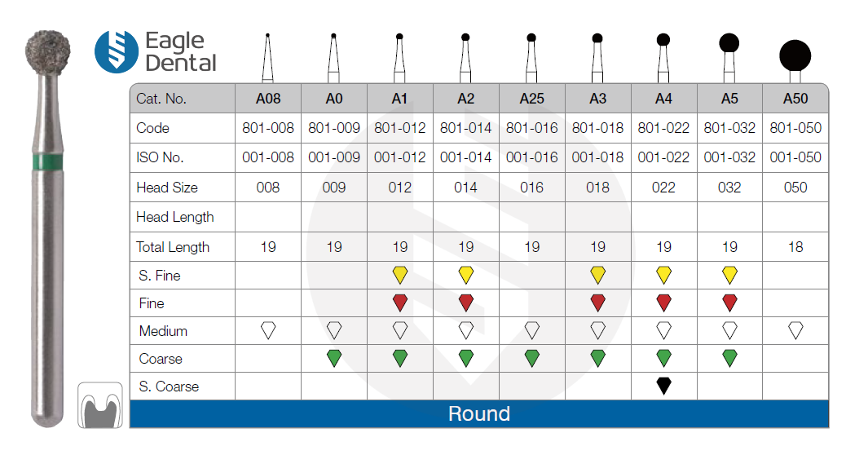Click the yellow S. Fine diamond under A3
The height and width of the screenshot is (455, 868).
(x=597, y=275)
